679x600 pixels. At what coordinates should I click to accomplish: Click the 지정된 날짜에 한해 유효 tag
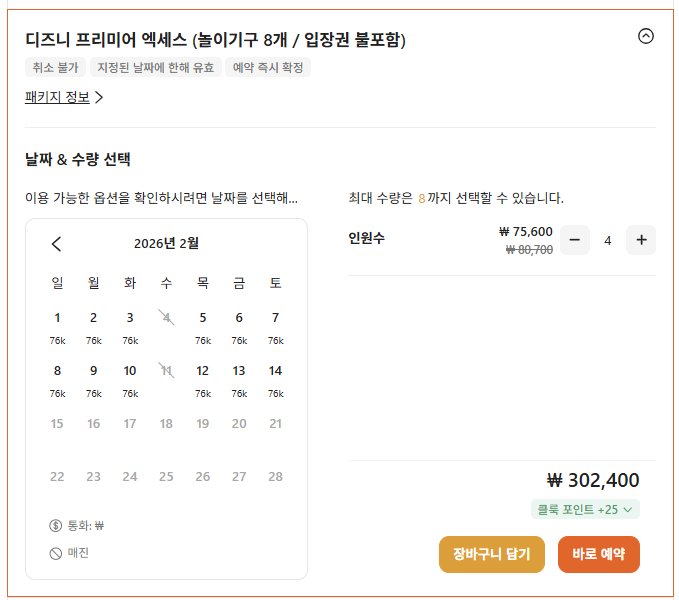click(155, 67)
